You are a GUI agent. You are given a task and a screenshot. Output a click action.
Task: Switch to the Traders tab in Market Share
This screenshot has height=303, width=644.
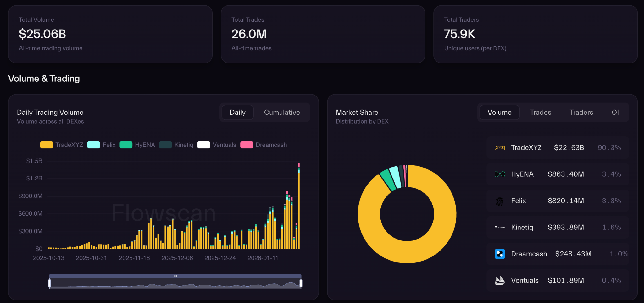click(581, 112)
